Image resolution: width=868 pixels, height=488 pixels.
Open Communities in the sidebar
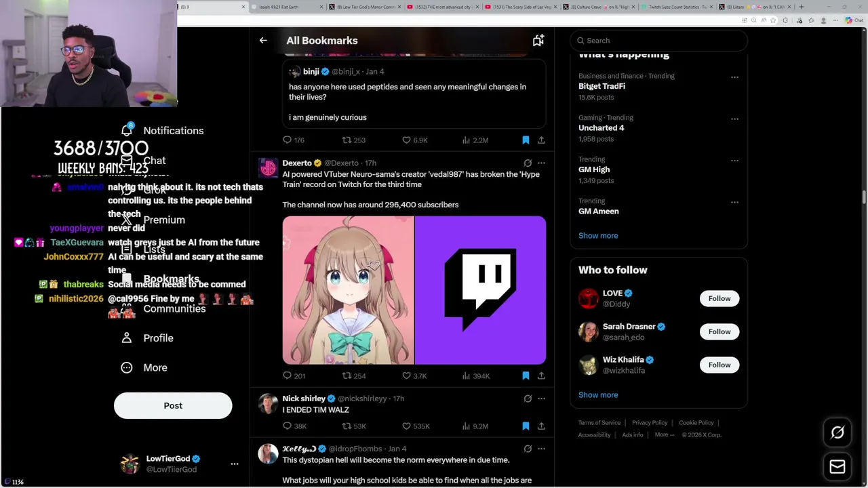(163, 308)
